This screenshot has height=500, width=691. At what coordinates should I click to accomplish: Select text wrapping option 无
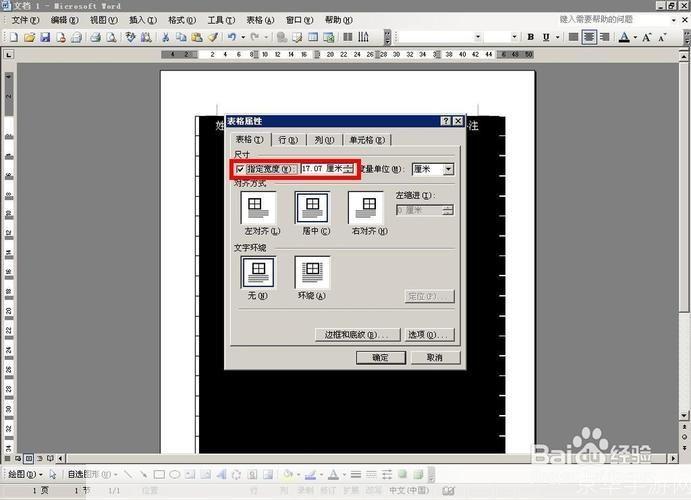click(259, 272)
